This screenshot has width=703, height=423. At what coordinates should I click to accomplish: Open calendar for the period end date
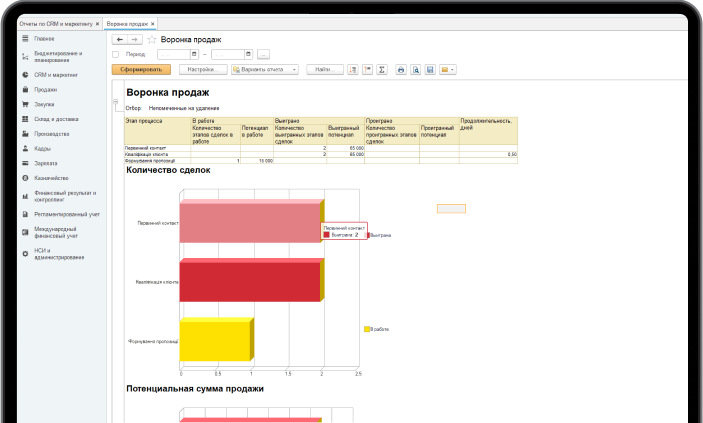point(248,54)
